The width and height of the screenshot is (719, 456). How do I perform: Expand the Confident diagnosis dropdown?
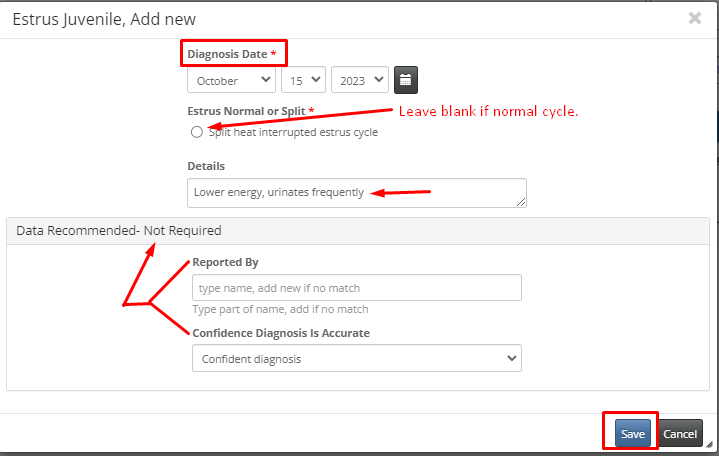click(x=357, y=358)
